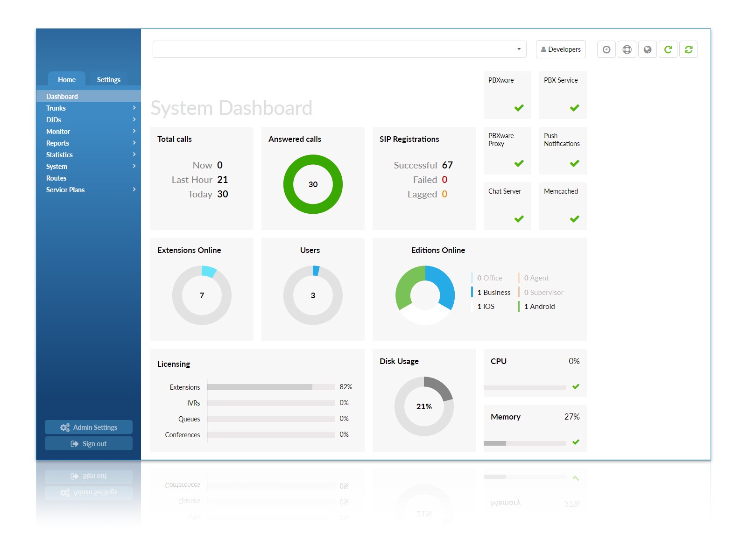Screen dimensions: 747x560
Task: Click the Extensions licensing progress bar
Action: 271,387
